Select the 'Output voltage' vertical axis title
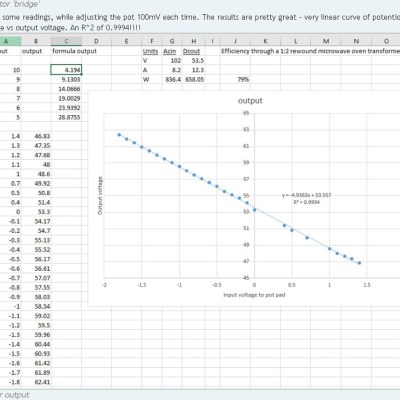This screenshot has width=400, height=400. tap(100, 196)
